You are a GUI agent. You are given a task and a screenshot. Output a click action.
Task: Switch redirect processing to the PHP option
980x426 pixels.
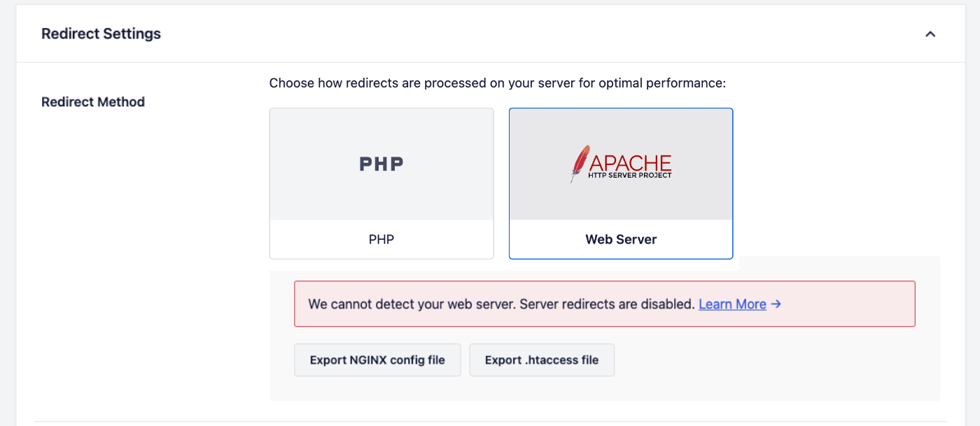pyautogui.click(x=381, y=183)
